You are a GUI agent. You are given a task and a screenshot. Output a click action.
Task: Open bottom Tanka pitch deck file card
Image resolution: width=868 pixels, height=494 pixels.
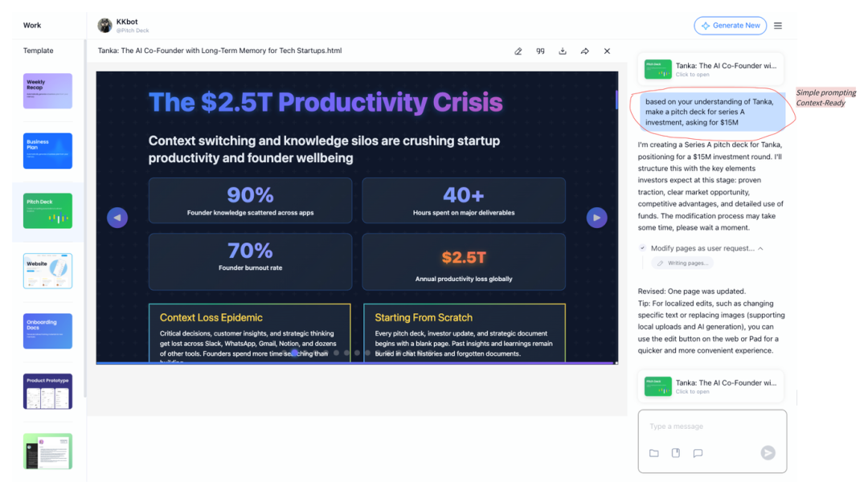(x=710, y=386)
